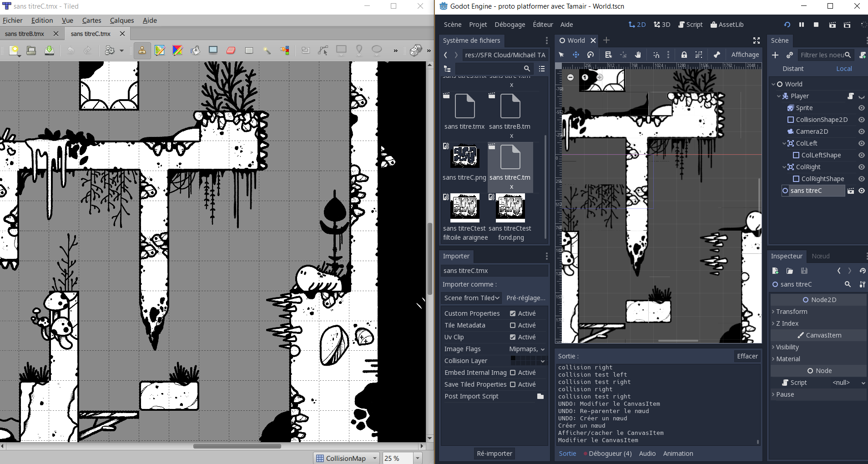This screenshot has height=464, width=868.
Task: Open the Calques menu in Tiled
Action: click(x=122, y=20)
